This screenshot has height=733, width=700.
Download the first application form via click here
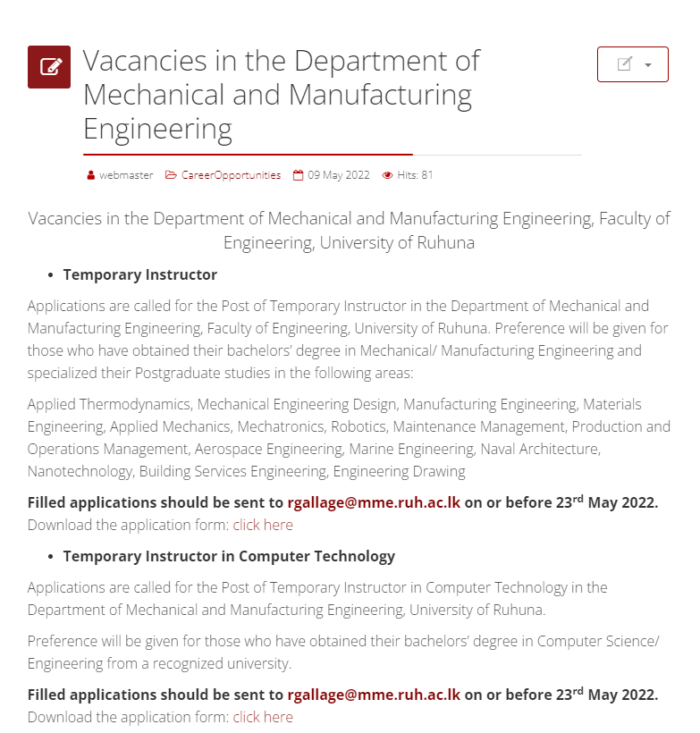(263, 525)
